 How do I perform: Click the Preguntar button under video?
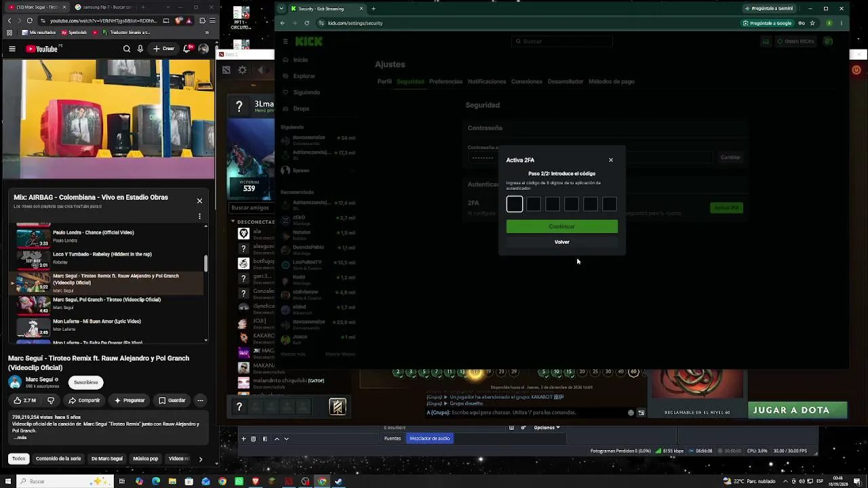click(x=130, y=401)
